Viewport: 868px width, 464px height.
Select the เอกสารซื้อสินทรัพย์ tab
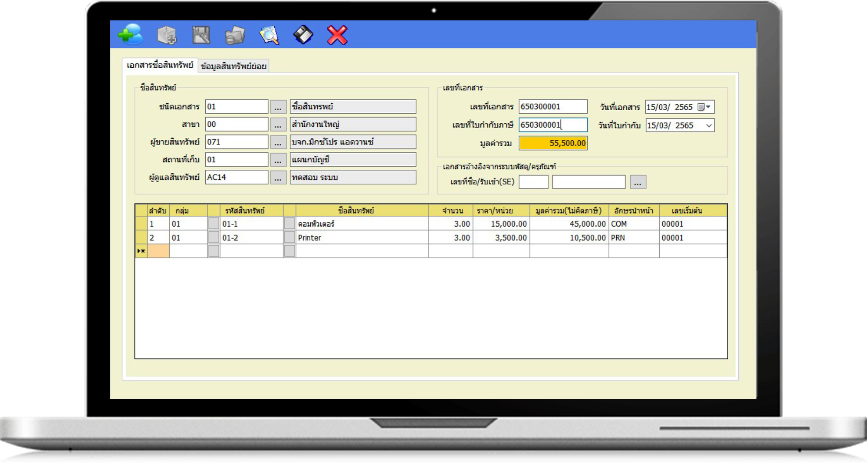[160, 65]
